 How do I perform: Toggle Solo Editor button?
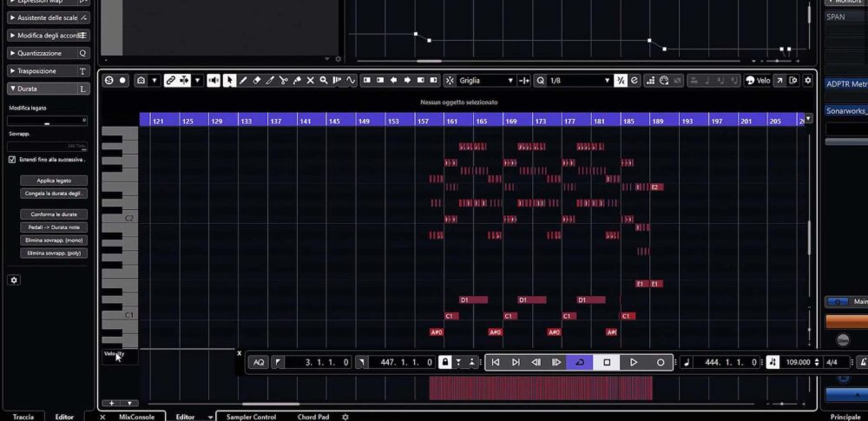[109, 80]
